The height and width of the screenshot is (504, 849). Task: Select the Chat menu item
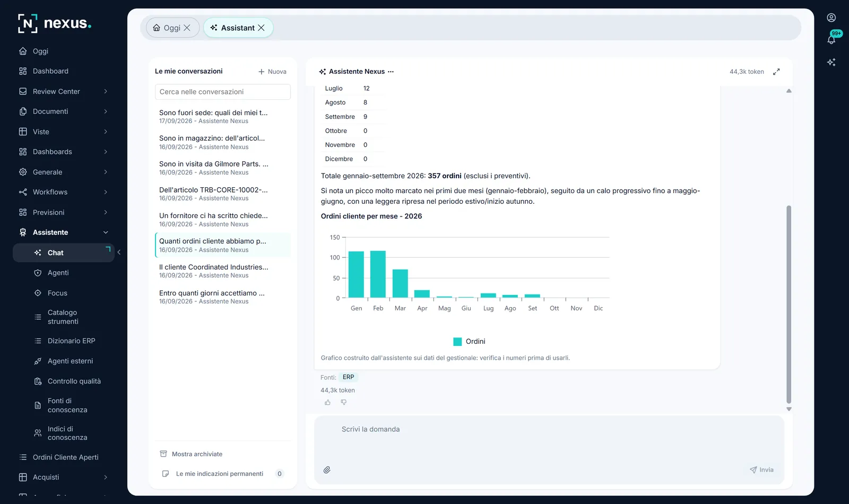[64, 253]
